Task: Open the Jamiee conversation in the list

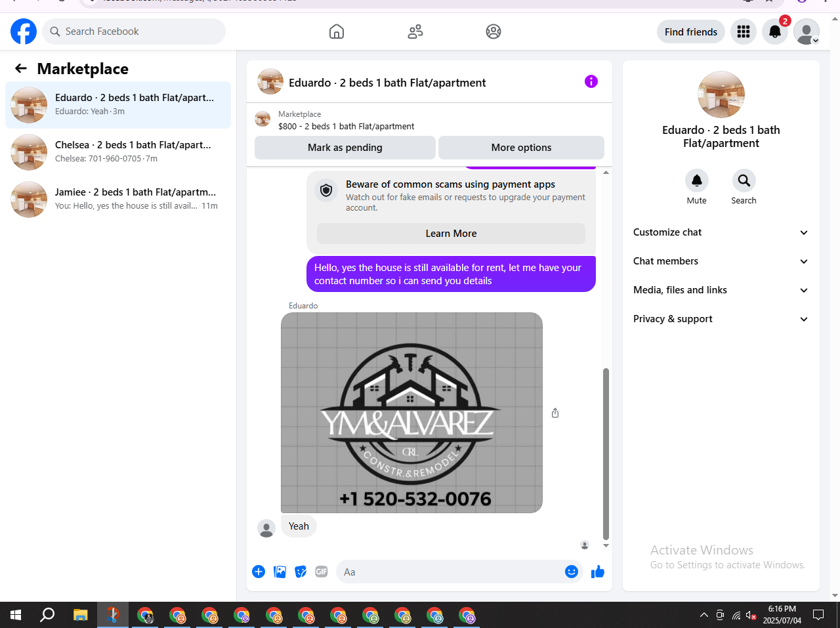Action: point(118,199)
